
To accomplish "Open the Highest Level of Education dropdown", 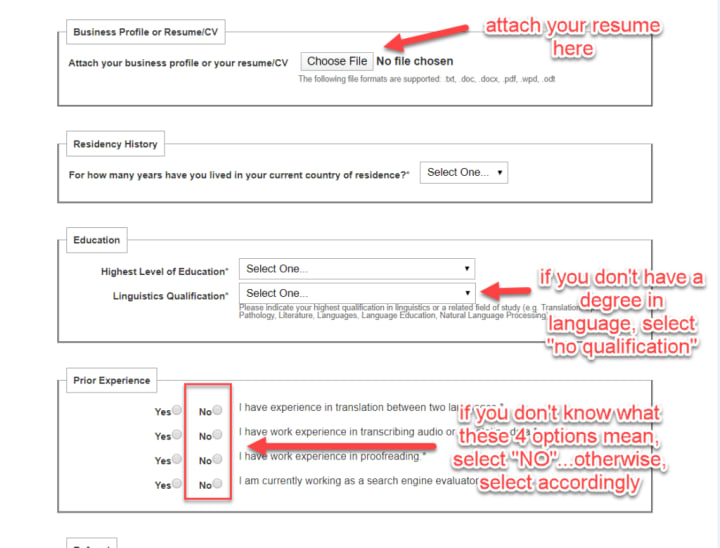I will (357, 269).
